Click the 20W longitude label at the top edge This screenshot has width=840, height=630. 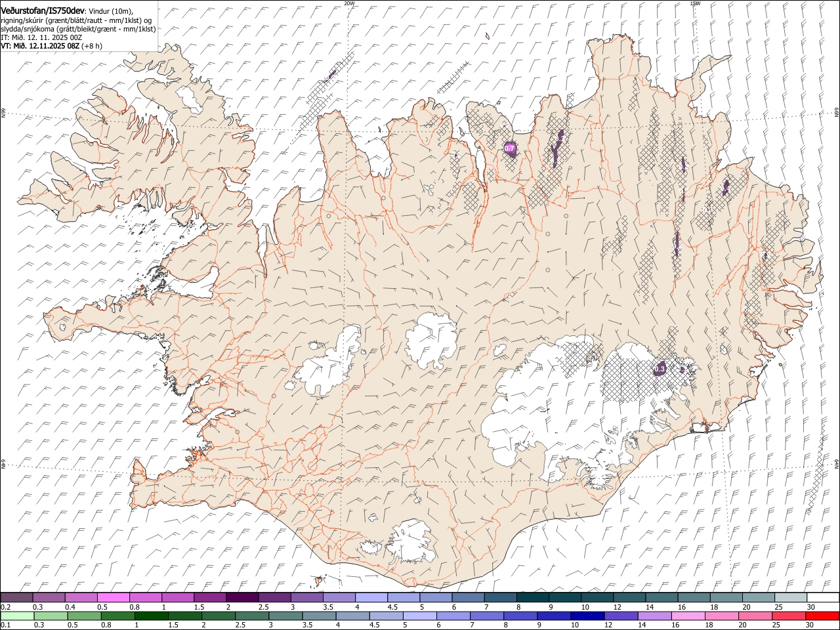click(x=349, y=3)
